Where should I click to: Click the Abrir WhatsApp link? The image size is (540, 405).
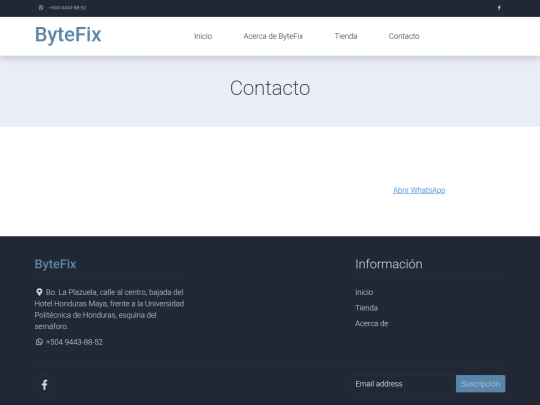pyautogui.click(x=419, y=190)
